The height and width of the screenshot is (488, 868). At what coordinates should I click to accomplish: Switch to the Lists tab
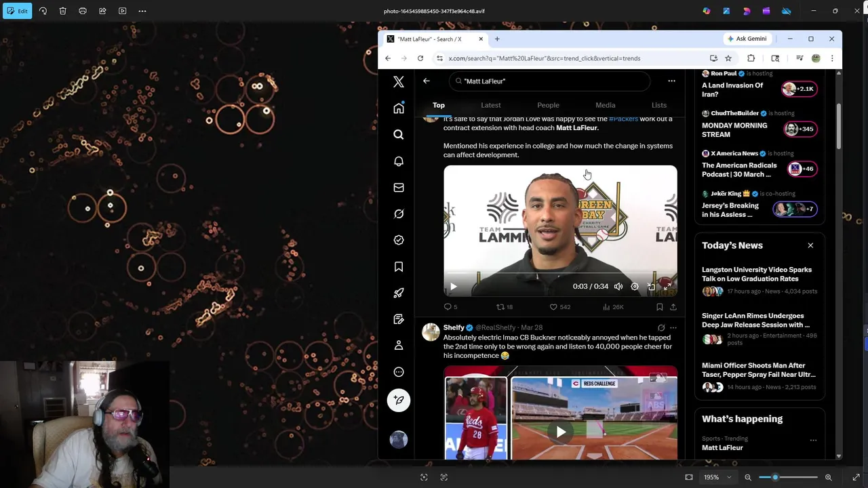click(659, 105)
